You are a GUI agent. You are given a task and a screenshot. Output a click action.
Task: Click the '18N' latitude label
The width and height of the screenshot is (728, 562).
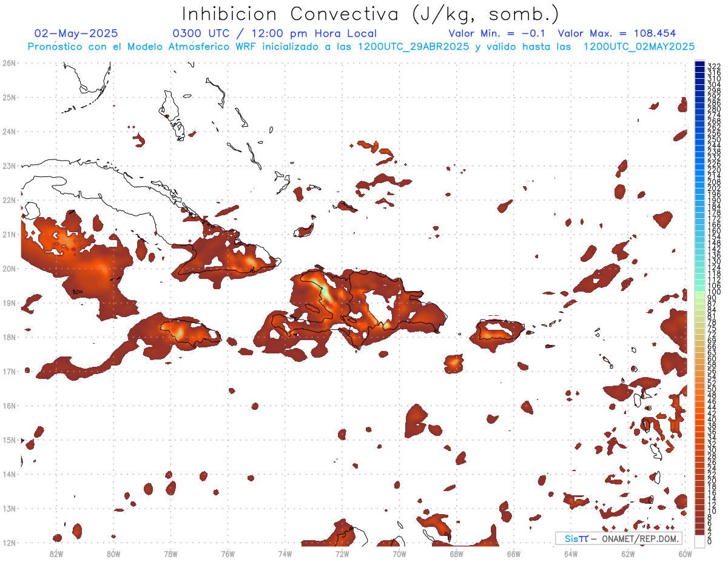tap(8, 337)
